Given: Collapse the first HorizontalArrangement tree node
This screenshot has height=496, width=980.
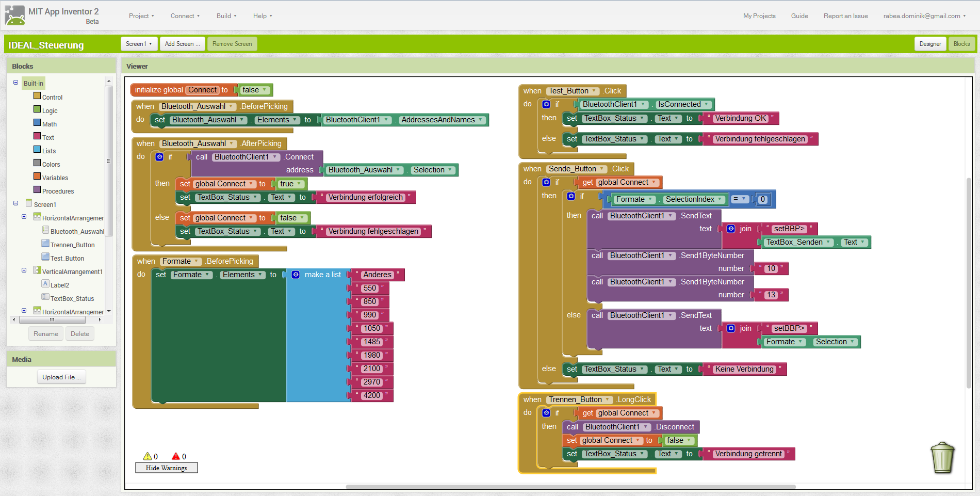Looking at the screenshot, I should pyautogui.click(x=24, y=217).
